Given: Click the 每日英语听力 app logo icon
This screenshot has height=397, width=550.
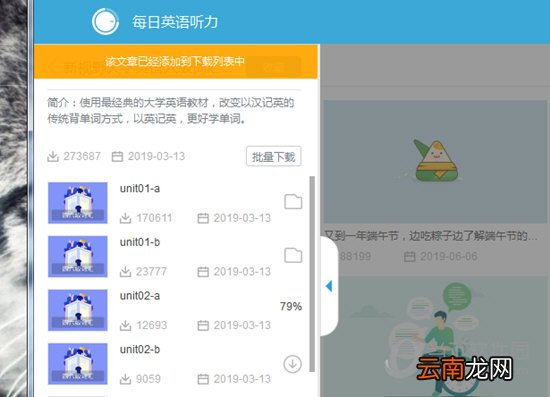Looking at the screenshot, I should [105, 22].
